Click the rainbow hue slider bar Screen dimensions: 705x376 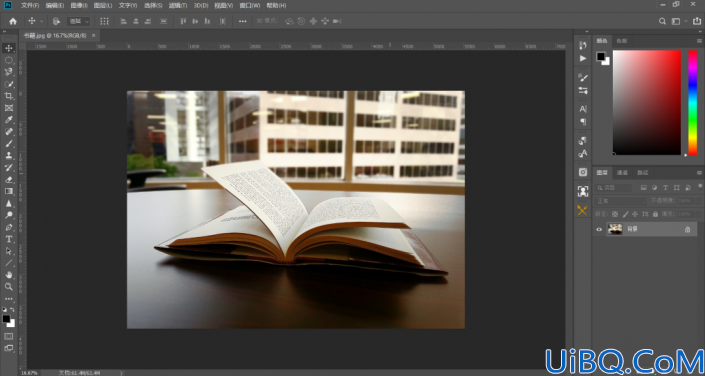(x=692, y=103)
